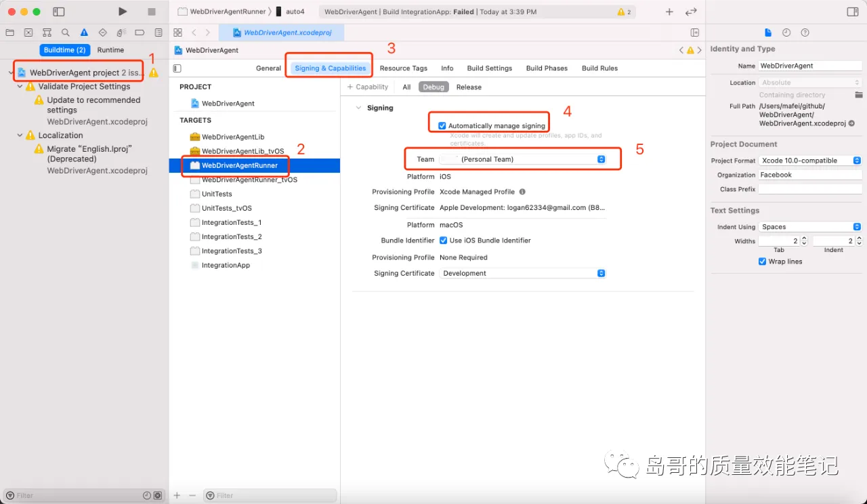
Task: Select the Release configuration
Action: pyautogui.click(x=469, y=87)
